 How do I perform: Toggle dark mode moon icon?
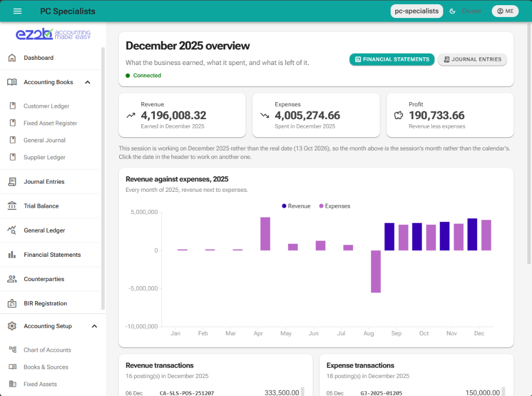coord(452,11)
